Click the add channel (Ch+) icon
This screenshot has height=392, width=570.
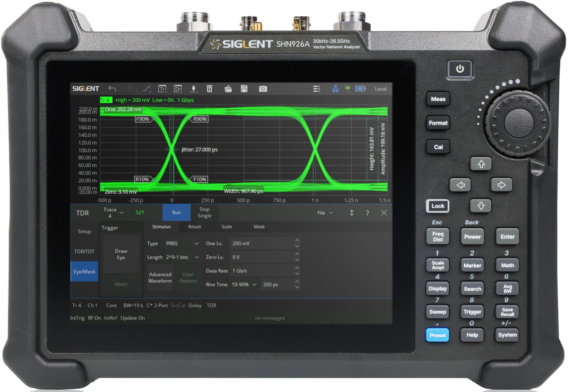(178, 89)
